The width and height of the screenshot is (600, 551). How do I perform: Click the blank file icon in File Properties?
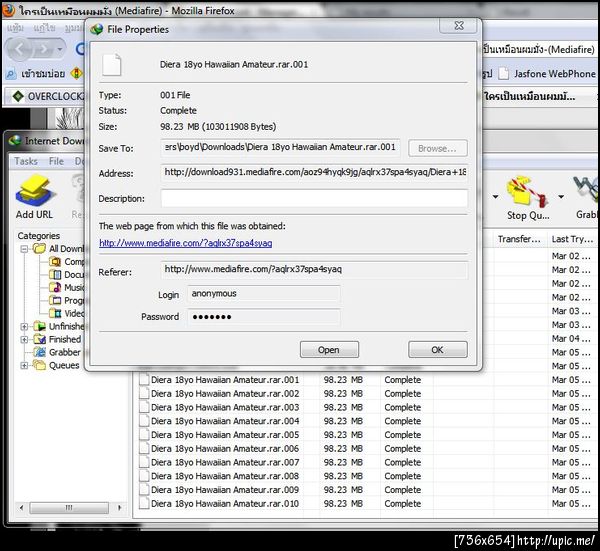[111, 65]
